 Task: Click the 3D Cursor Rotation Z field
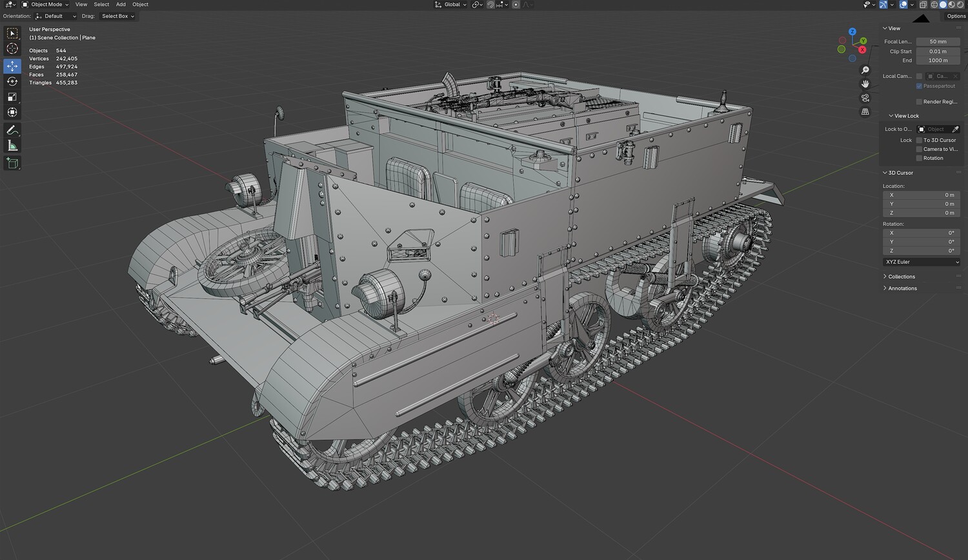tap(921, 251)
